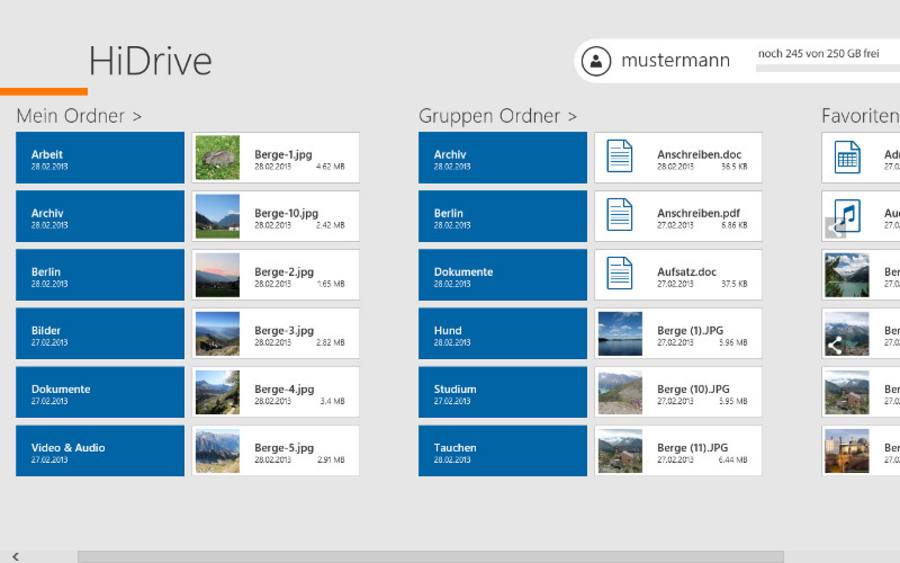Viewport: 900px width, 563px height.
Task: Open the Berge-5.jpg thumbnail
Action: pos(218,451)
